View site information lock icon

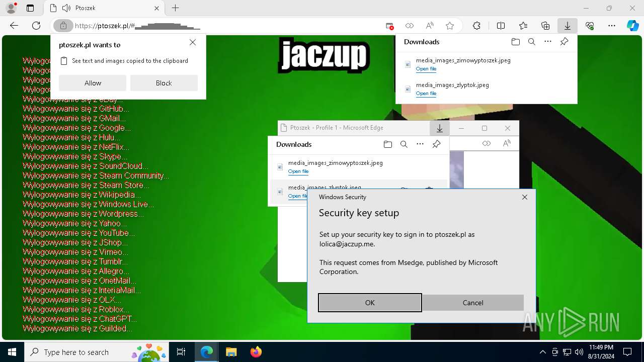[x=63, y=26]
